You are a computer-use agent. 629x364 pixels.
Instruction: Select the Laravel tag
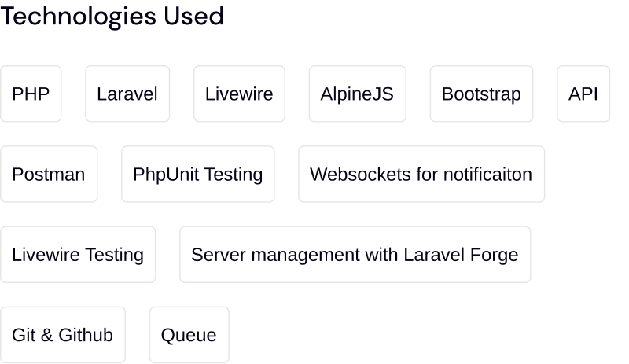[x=127, y=94]
